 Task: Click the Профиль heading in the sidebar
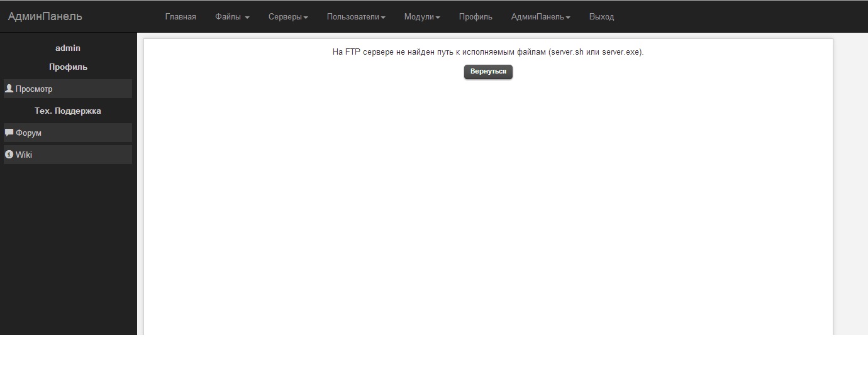pos(68,67)
